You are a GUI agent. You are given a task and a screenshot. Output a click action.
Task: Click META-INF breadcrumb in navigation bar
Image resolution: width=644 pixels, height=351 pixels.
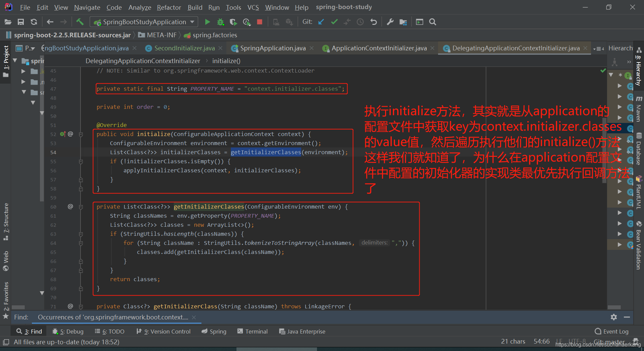point(157,35)
